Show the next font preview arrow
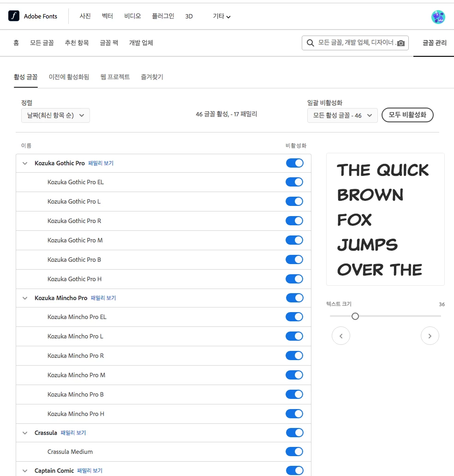Screen dimensions: 454x476 tap(430, 336)
